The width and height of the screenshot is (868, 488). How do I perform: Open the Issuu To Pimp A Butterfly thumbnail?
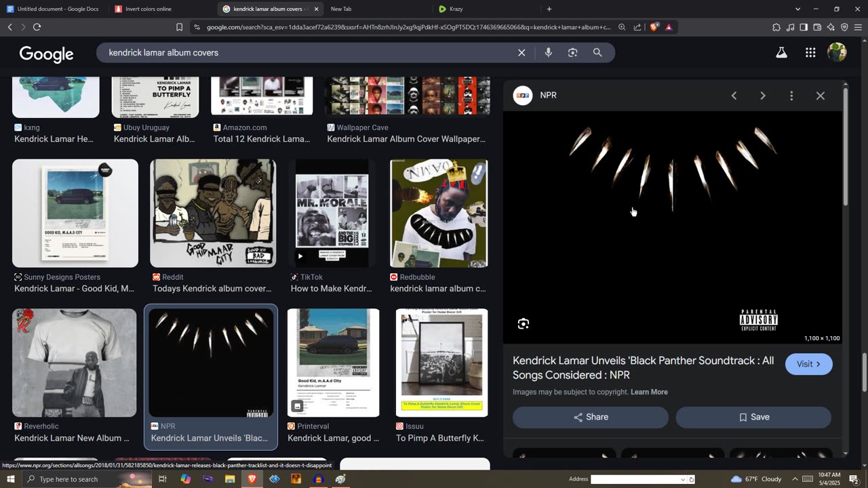(441, 363)
